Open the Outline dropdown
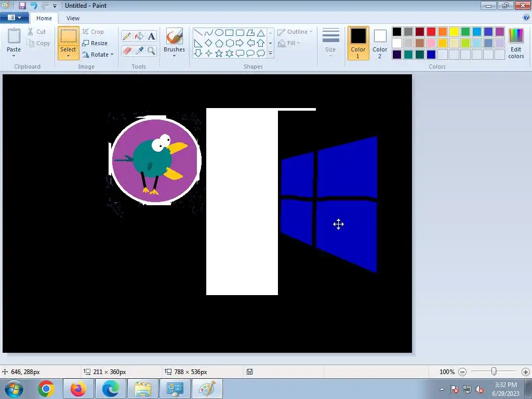 click(x=295, y=32)
